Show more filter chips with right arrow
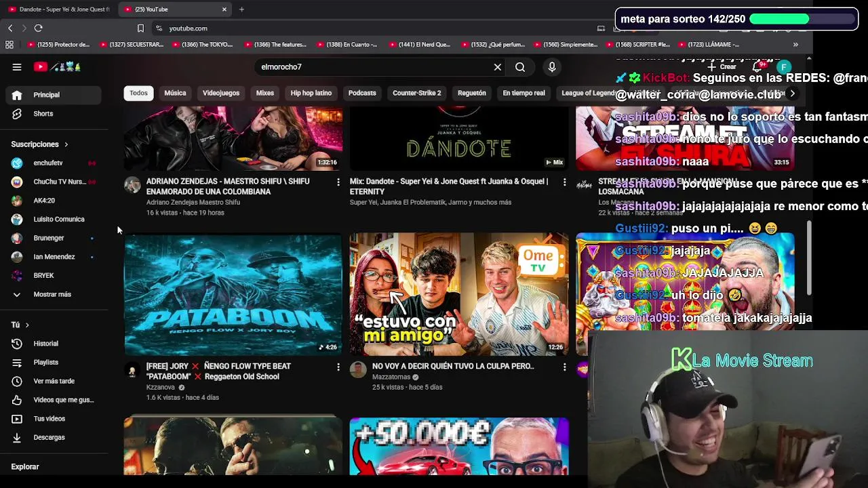 792,94
